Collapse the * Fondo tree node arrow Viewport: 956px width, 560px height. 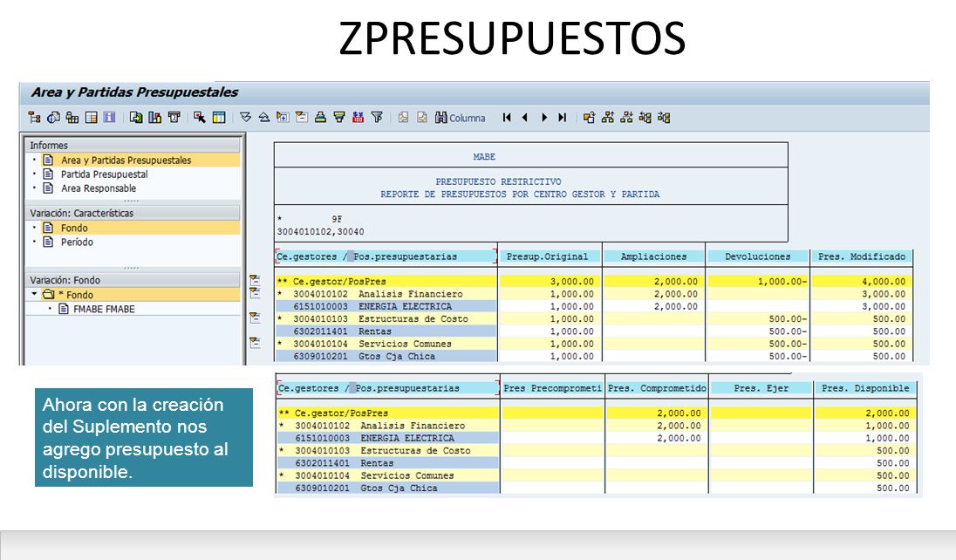coord(34,294)
